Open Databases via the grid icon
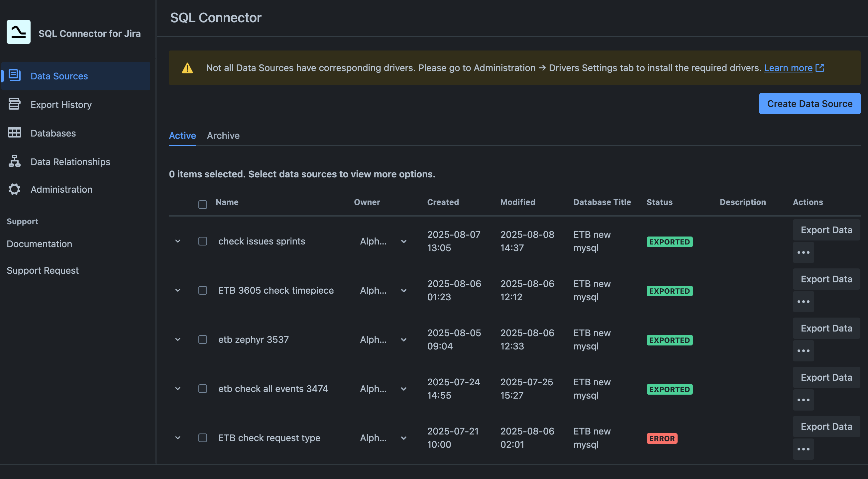This screenshot has width=868, height=479. click(x=14, y=133)
